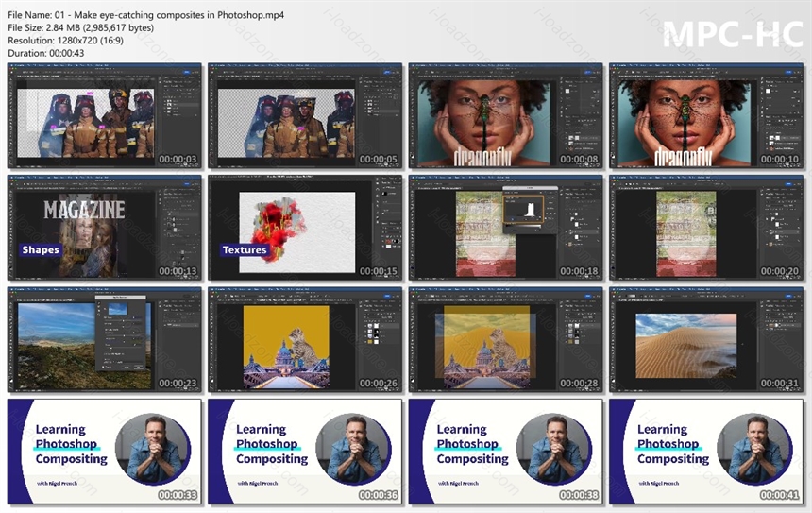The image size is (812, 513).
Task: Click the MPC-HC logo text
Action: 733,34
